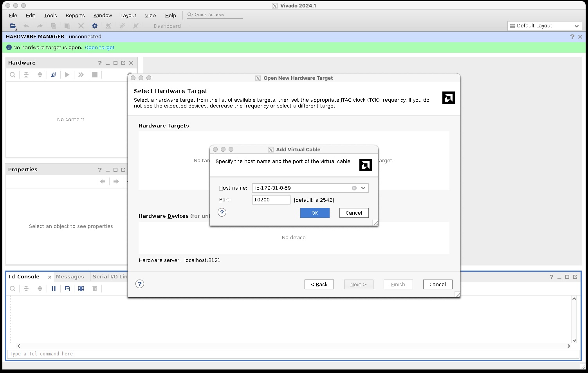Click the stop trigger square icon
The image size is (588, 373).
coord(95,75)
